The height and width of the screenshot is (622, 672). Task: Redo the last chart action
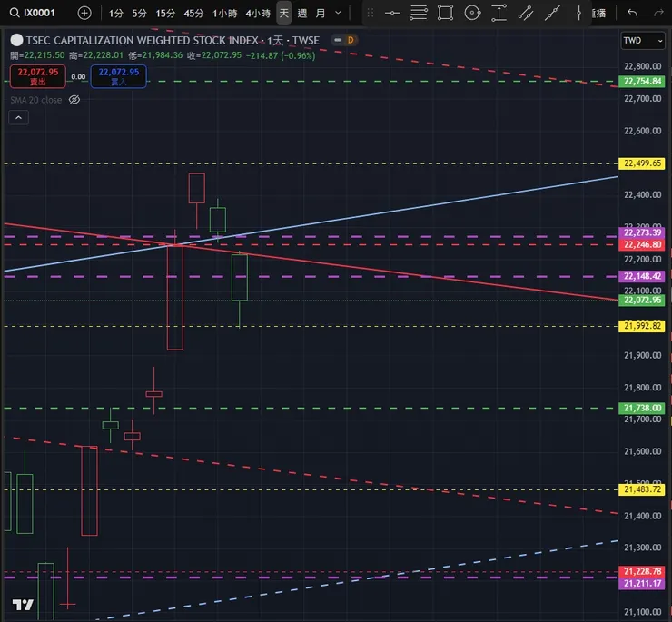click(658, 13)
